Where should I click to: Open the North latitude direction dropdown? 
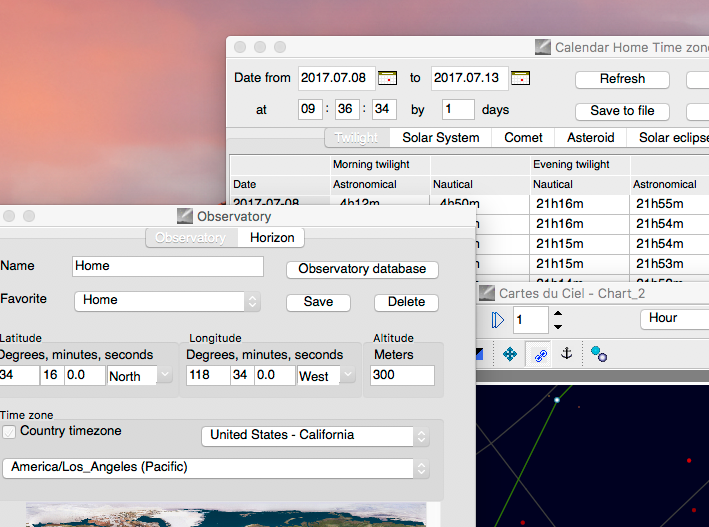[x=140, y=375]
